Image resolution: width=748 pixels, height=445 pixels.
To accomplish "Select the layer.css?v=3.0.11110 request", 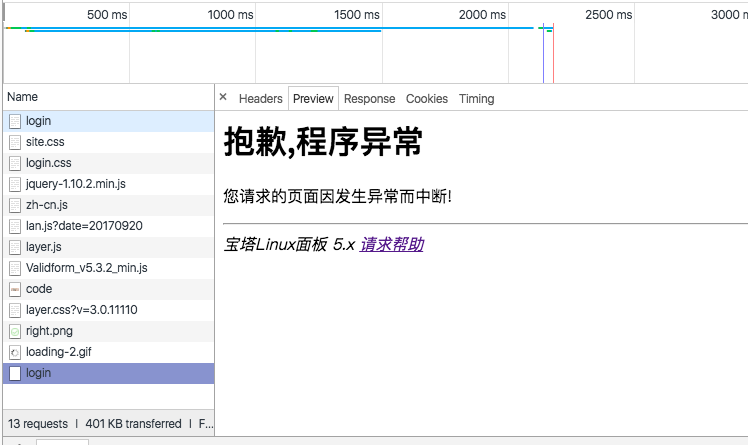I will (109, 310).
